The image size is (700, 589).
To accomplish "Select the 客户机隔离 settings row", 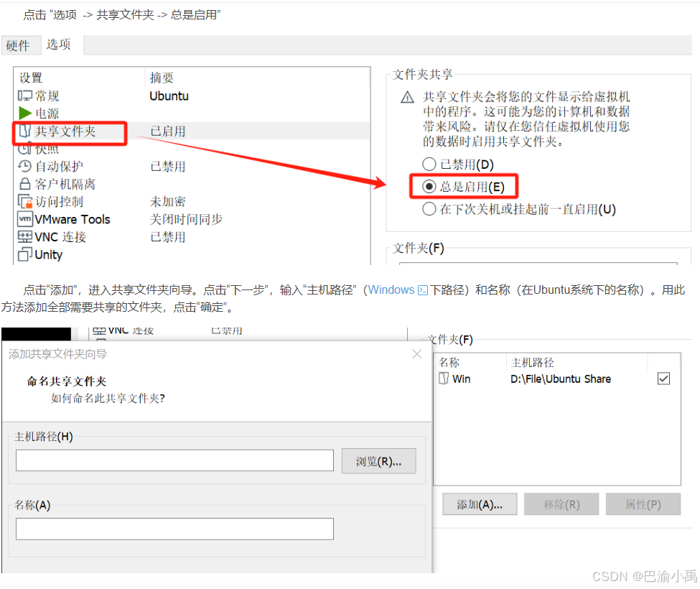I will pos(192,184).
